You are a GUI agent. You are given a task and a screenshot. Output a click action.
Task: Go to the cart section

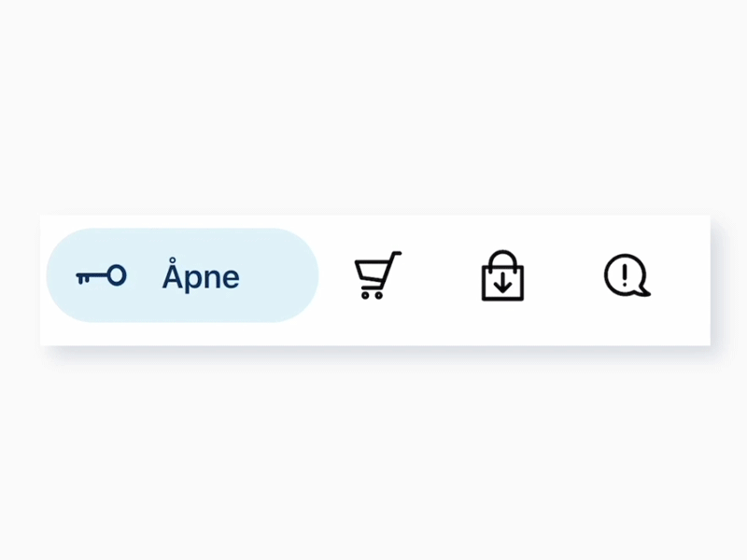(x=377, y=276)
